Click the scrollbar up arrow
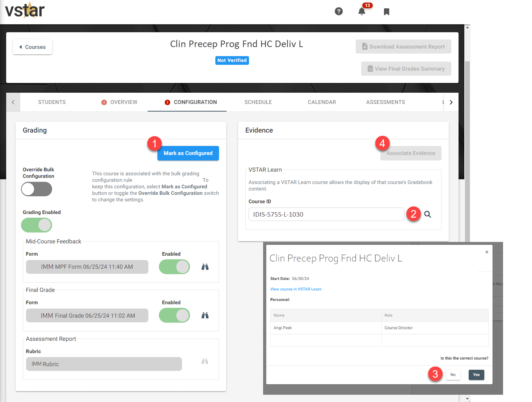532x402 pixels. click(x=467, y=27)
